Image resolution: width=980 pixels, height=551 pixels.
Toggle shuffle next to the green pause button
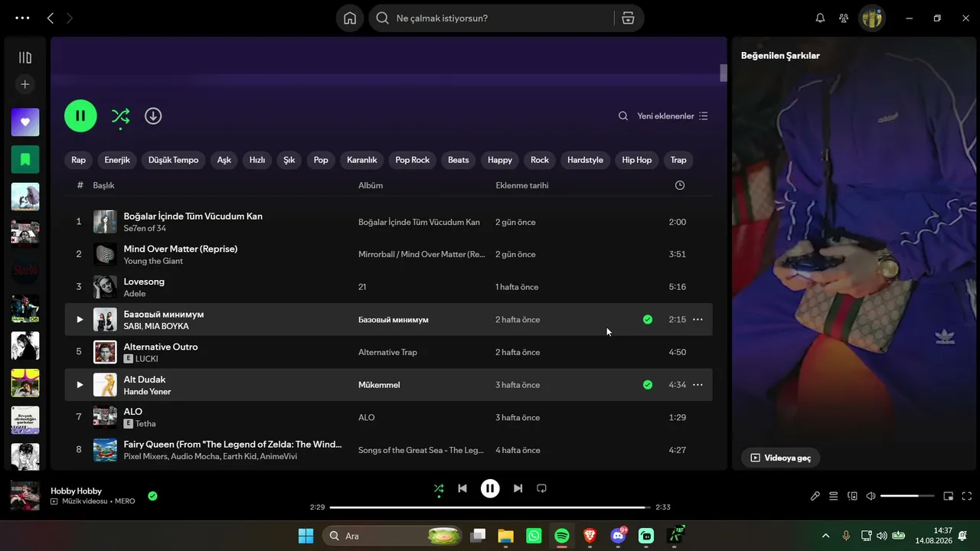point(120,116)
